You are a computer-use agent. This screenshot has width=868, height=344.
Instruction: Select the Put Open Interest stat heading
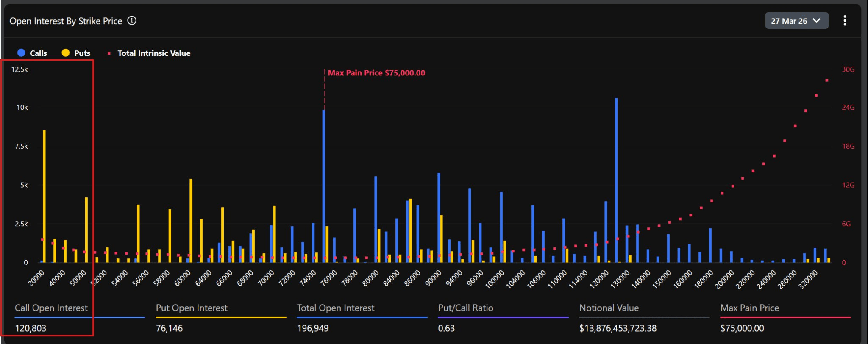pos(192,308)
